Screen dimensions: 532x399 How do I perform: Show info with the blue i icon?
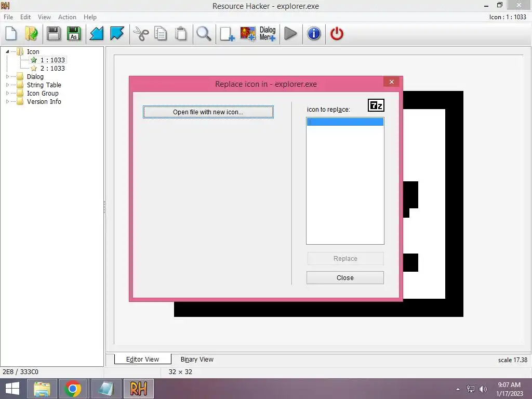pos(314,34)
